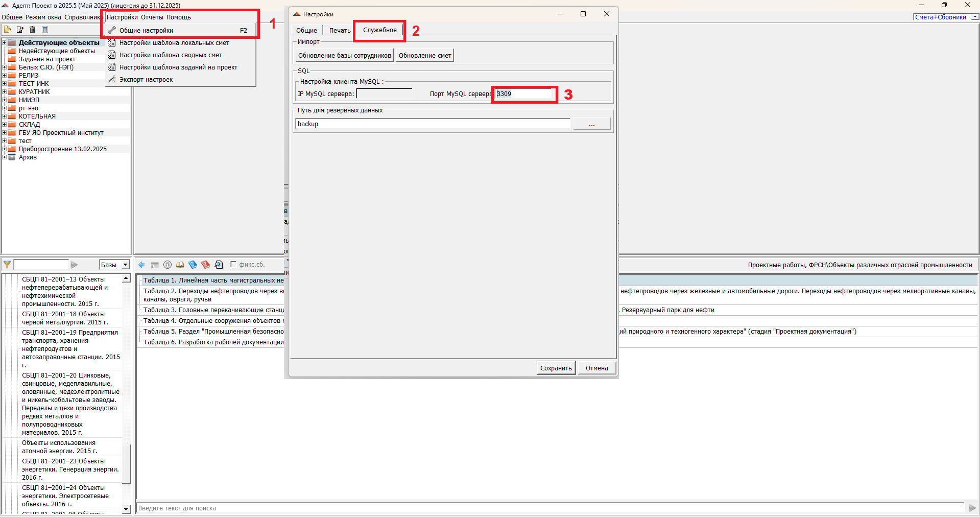
Task: Click the new object folder icon
Action: pos(8,30)
